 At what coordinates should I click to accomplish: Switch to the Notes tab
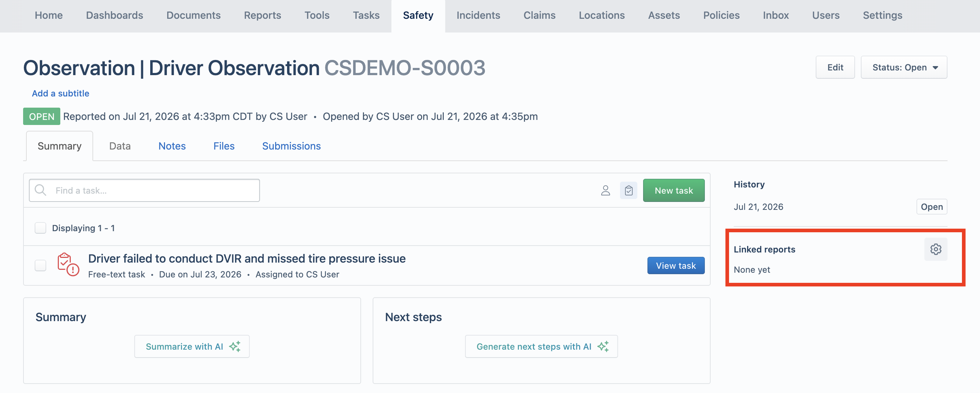(172, 146)
